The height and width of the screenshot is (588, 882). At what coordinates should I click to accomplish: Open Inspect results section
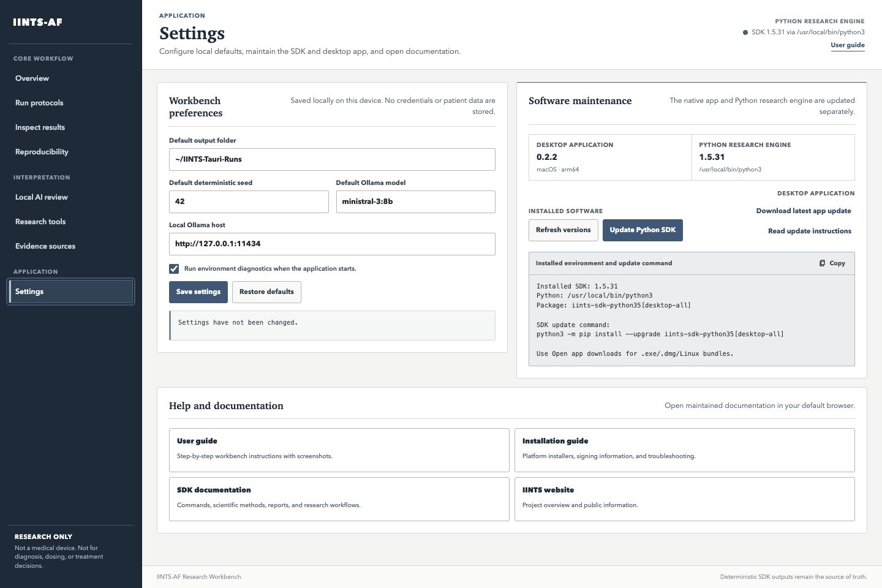click(71, 127)
